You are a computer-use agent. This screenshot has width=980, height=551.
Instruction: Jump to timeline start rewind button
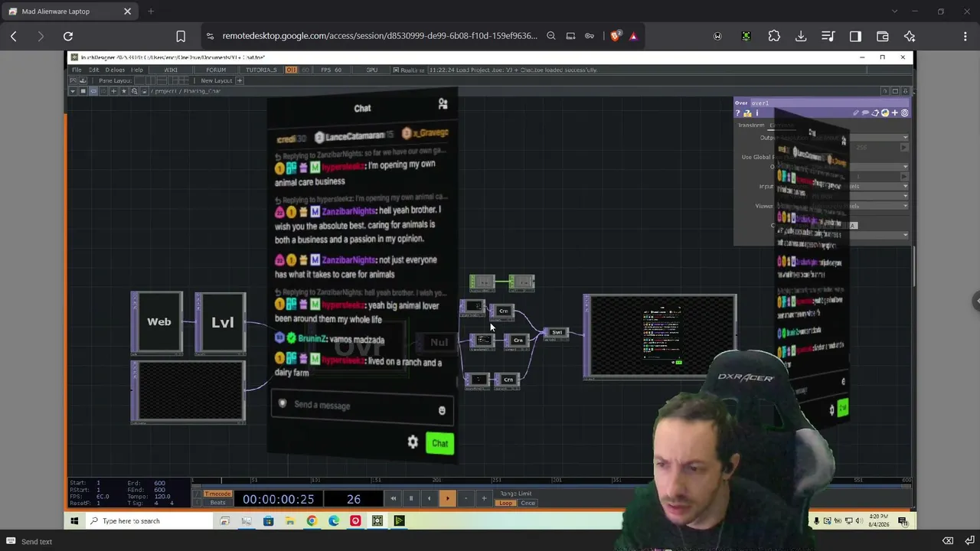coord(393,499)
